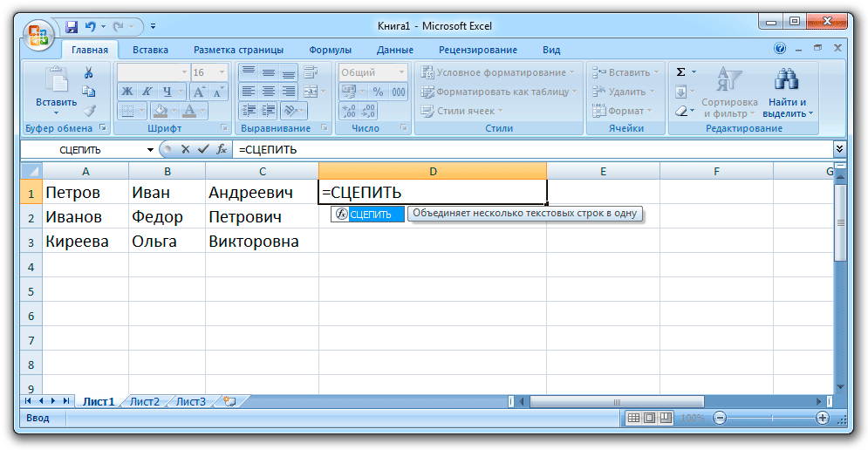Open Найти и выделить binoculars menu

click(x=787, y=92)
